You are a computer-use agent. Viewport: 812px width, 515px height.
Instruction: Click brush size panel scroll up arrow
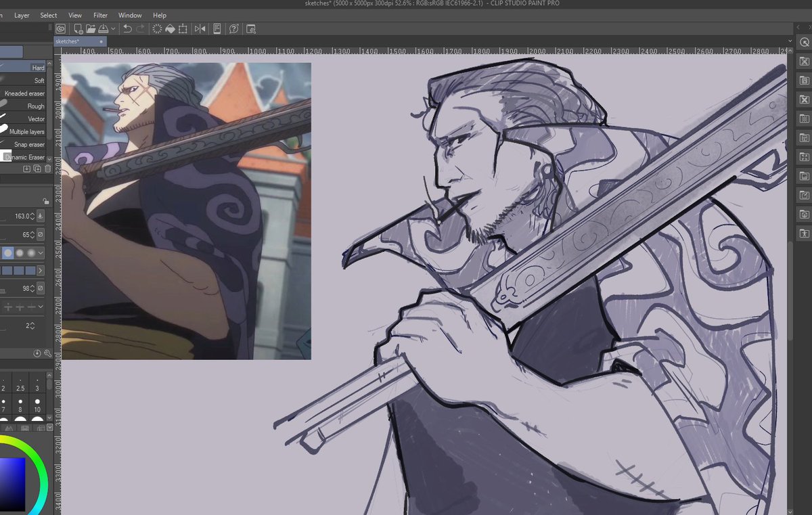(x=49, y=374)
